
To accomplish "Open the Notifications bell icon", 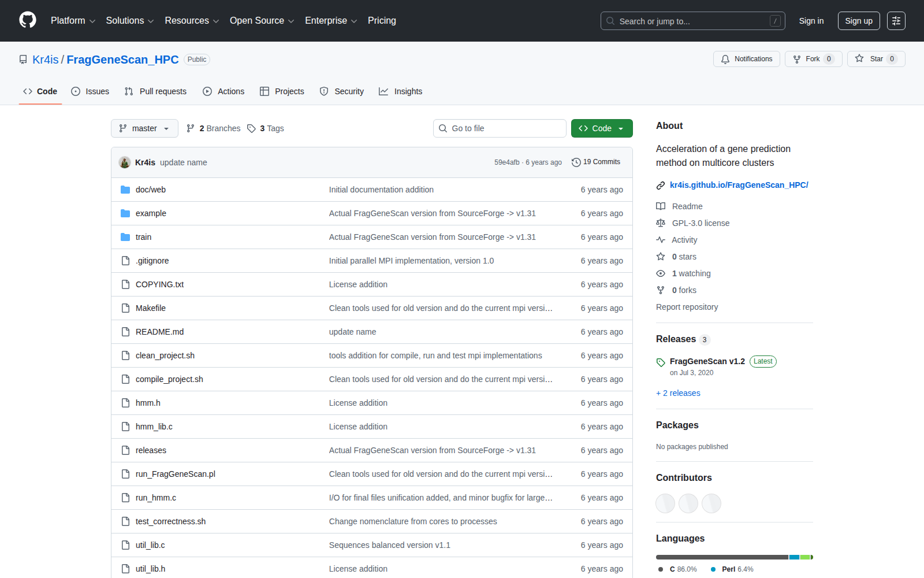I will [725, 58].
